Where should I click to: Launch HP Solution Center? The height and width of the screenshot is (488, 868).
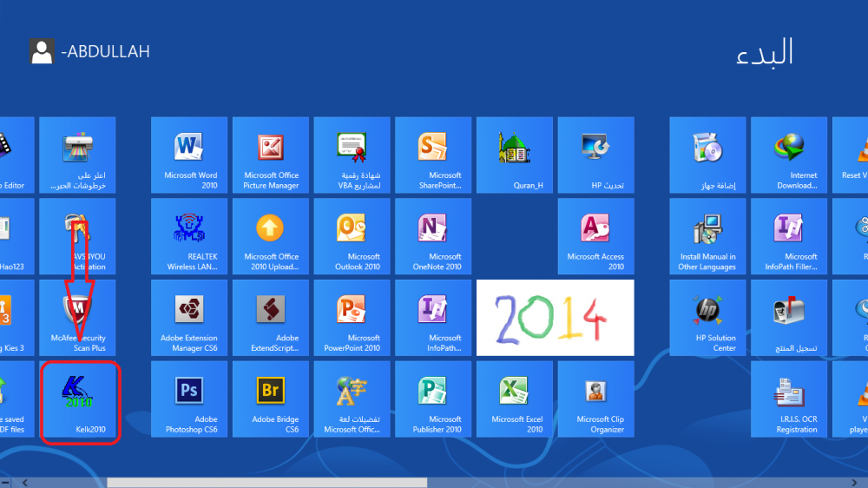coord(707,318)
